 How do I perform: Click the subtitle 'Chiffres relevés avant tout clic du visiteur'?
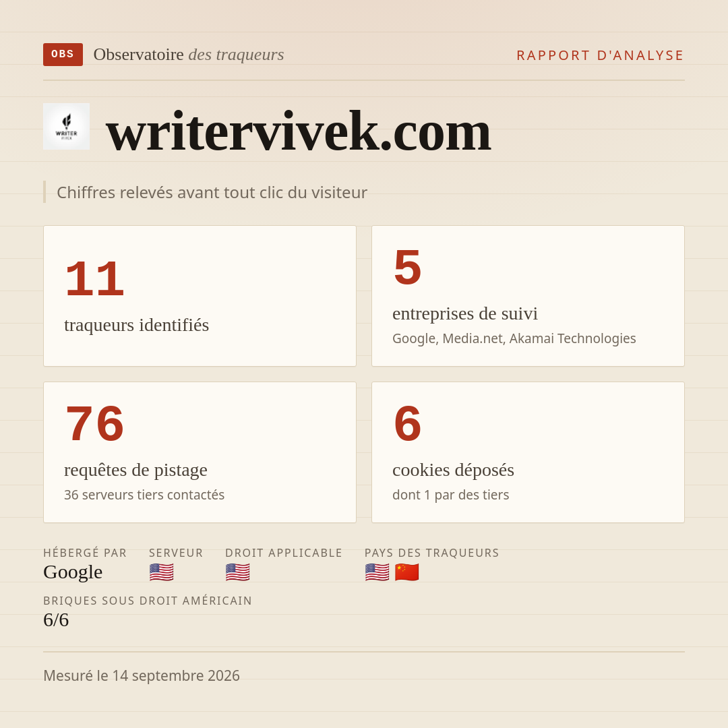[212, 192]
